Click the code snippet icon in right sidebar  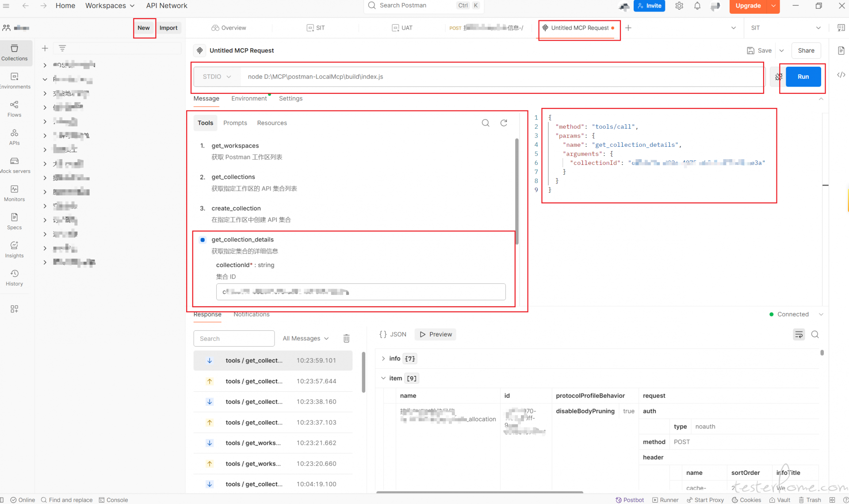[841, 75]
